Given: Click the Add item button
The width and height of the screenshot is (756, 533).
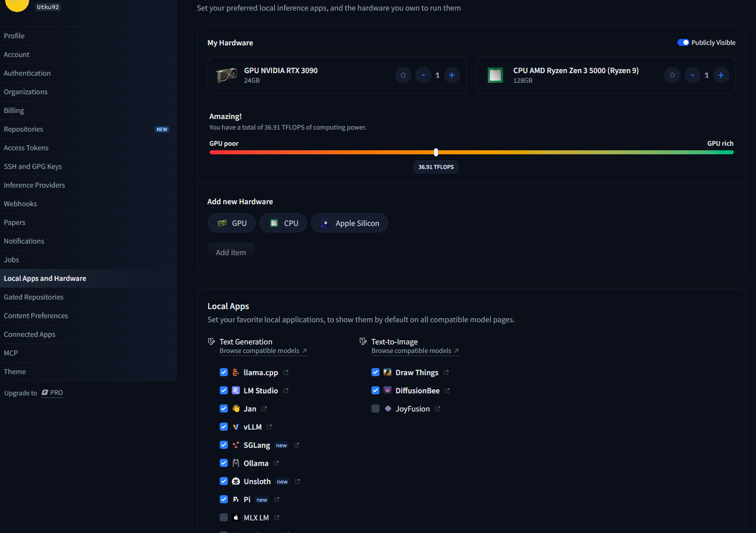Looking at the screenshot, I should pos(231,252).
